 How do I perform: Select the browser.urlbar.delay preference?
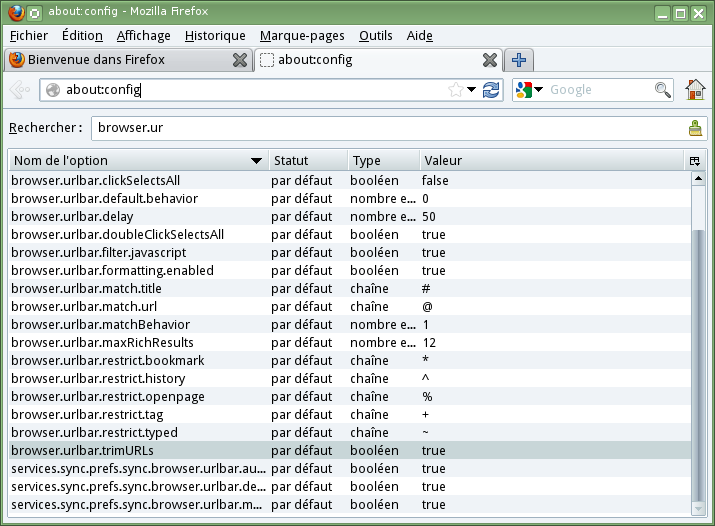[350, 217]
